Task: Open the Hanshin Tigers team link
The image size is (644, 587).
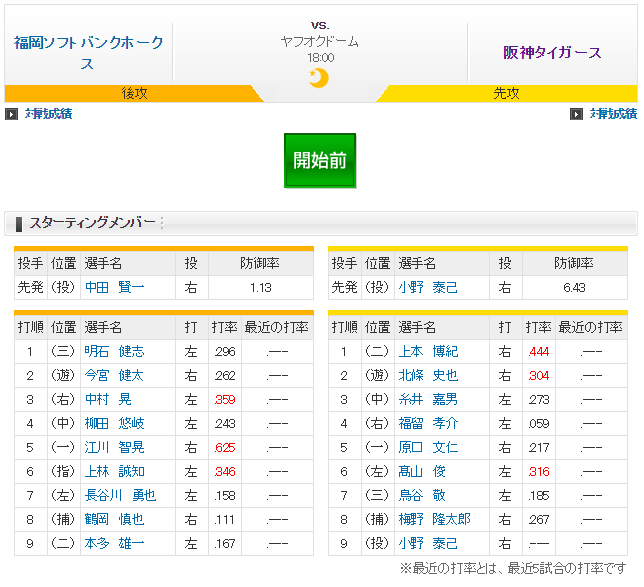Action: (x=552, y=53)
